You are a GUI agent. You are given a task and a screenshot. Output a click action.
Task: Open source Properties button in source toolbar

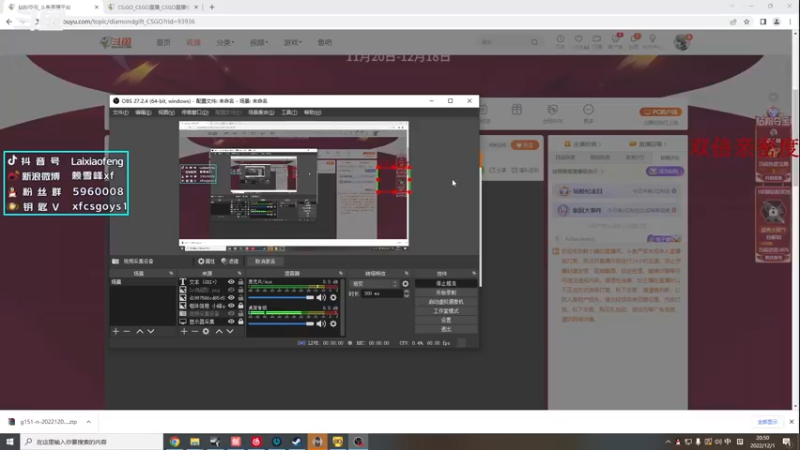click(x=207, y=261)
